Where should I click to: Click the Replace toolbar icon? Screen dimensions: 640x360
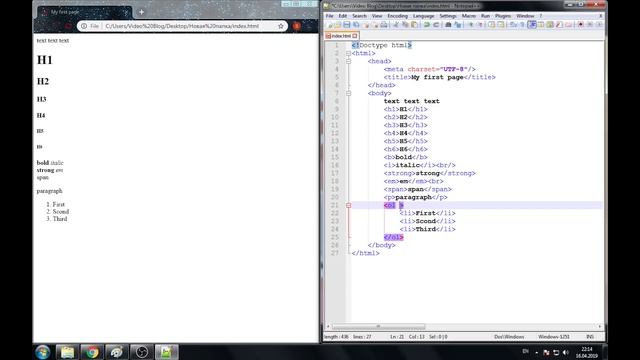(x=458, y=25)
